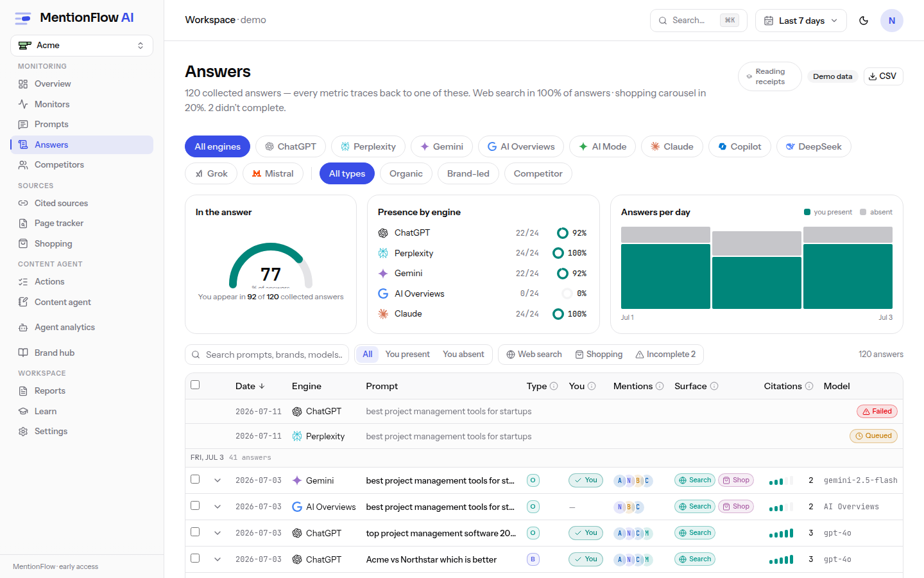Viewport: 924px width, 578px height.
Task: Check the top project management row checkbox
Action: [x=195, y=532]
